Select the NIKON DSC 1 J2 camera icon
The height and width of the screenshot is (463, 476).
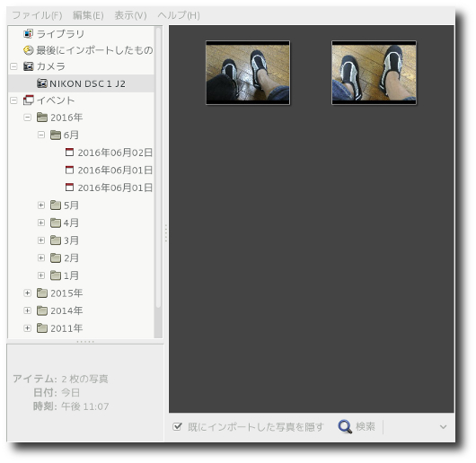[42, 83]
